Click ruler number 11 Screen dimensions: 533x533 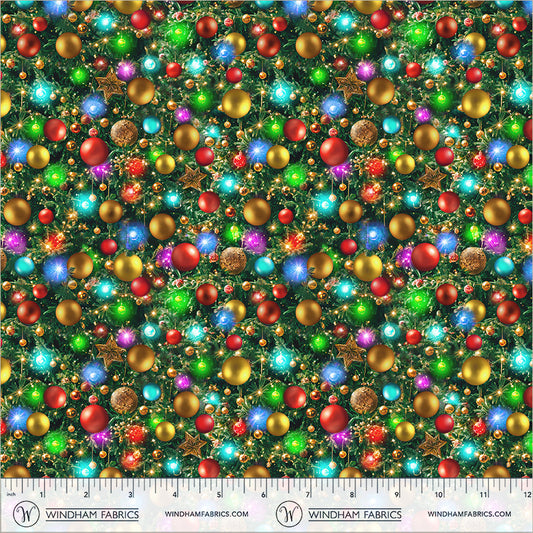(x=483, y=495)
